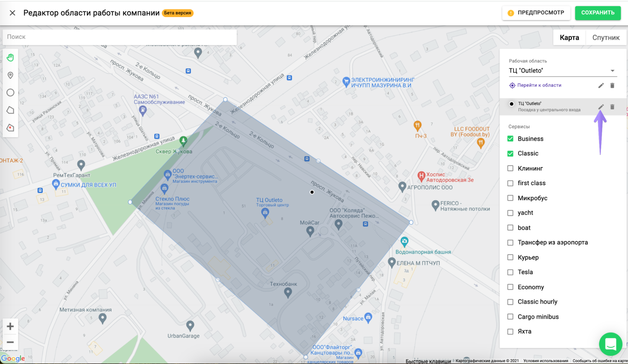628x364 pixels.
Task: Select the circle drawing tool
Action: [x=10, y=93]
